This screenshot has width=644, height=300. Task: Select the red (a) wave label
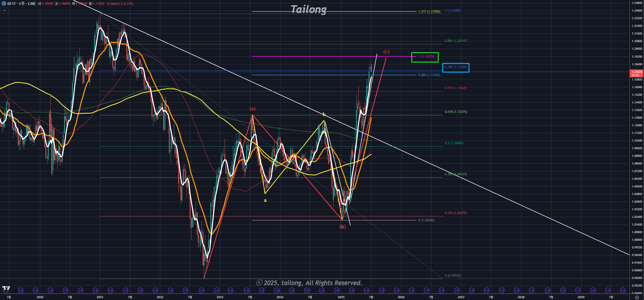(252, 108)
